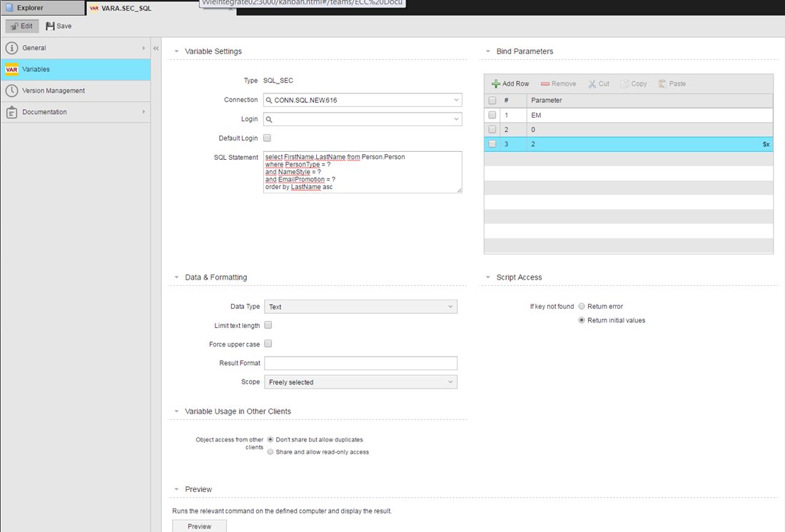
Task: Select Variables in the sidebar
Action: point(76,70)
